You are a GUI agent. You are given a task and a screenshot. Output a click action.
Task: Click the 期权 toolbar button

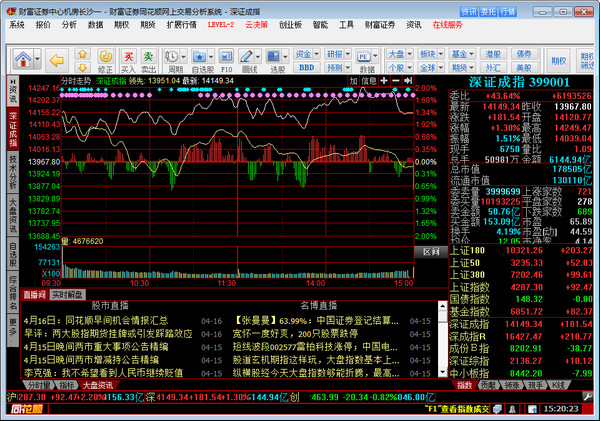tap(559, 60)
